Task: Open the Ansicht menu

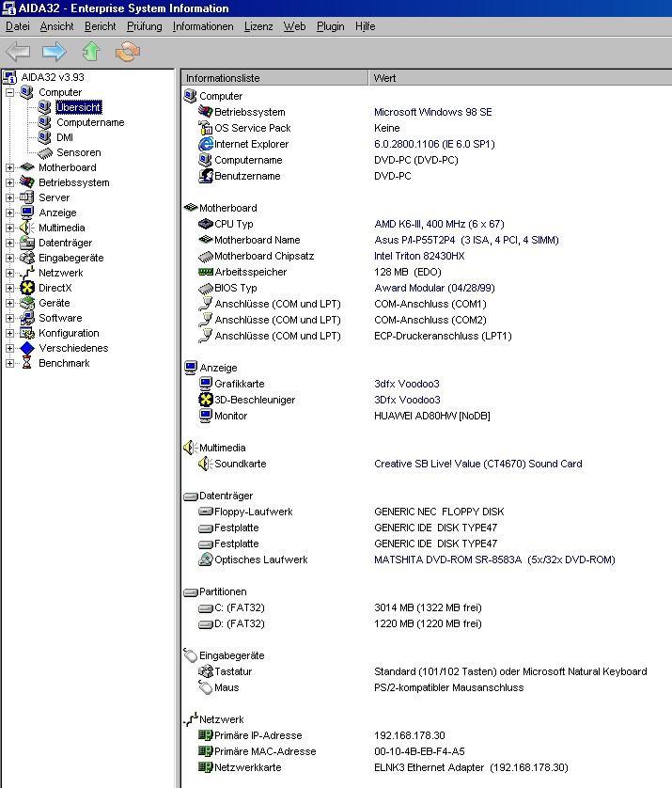Action: click(56, 26)
